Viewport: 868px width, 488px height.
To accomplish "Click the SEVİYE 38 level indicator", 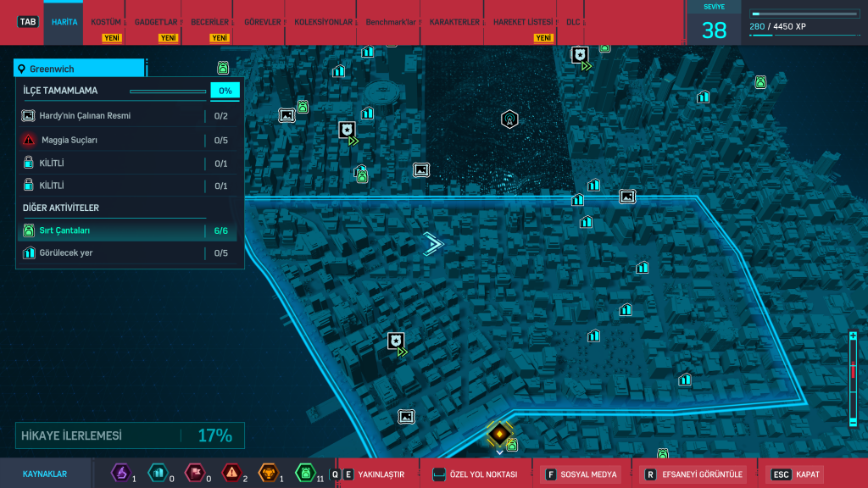I will [714, 23].
